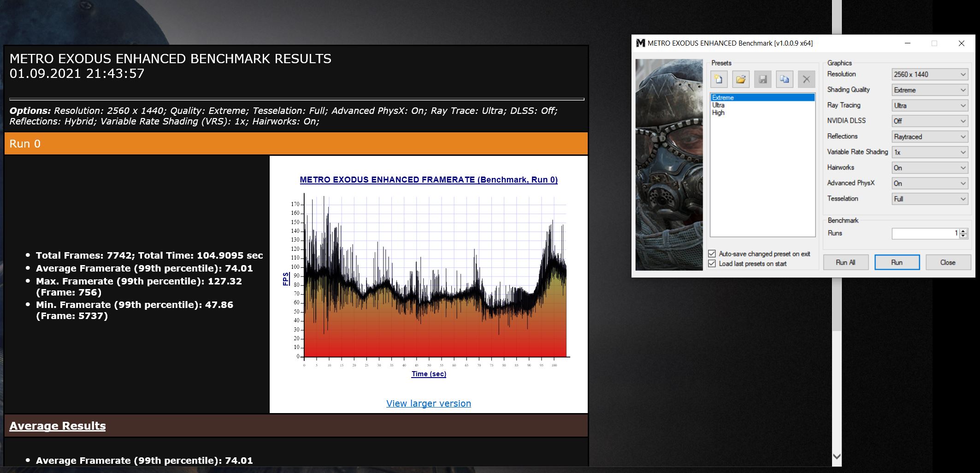Open the Resolution dropdown
The width and height of the screenshot is (980, 473).
(930, 74)
